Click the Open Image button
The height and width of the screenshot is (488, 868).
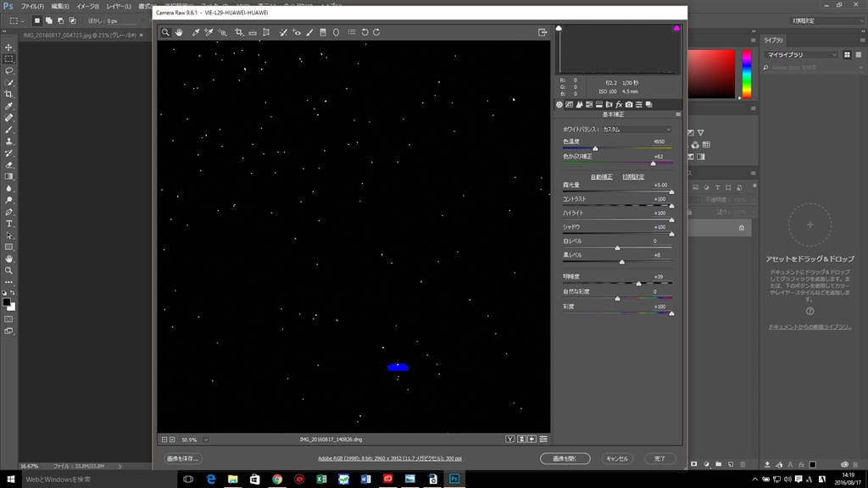click(x=565, y=458)
